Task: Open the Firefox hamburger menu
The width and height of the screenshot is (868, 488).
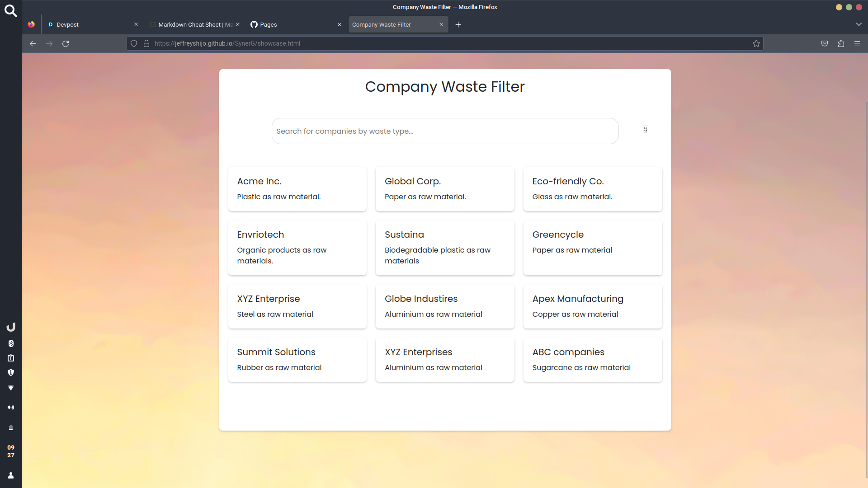Action: click(x=857, y=43)
